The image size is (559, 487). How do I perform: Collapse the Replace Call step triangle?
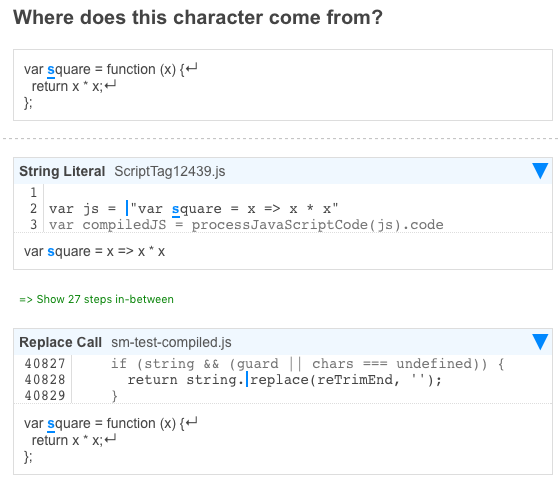540,342
